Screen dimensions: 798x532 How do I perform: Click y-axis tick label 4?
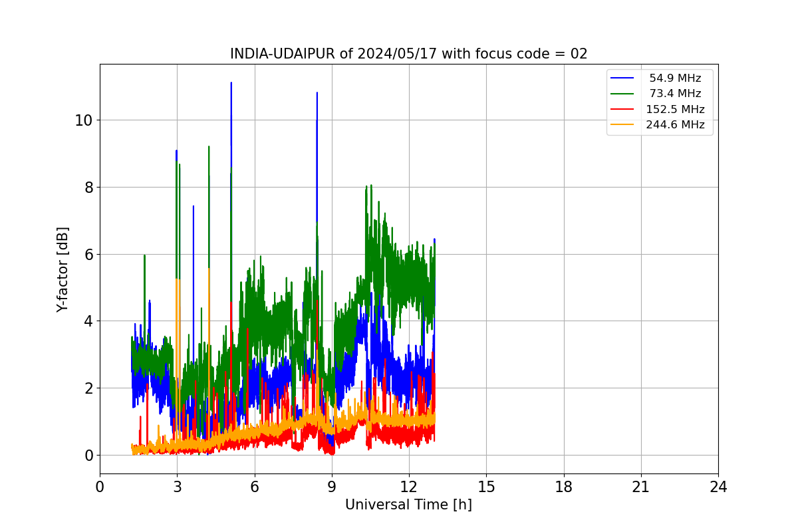pyautogui.click(x=88, y=321)
